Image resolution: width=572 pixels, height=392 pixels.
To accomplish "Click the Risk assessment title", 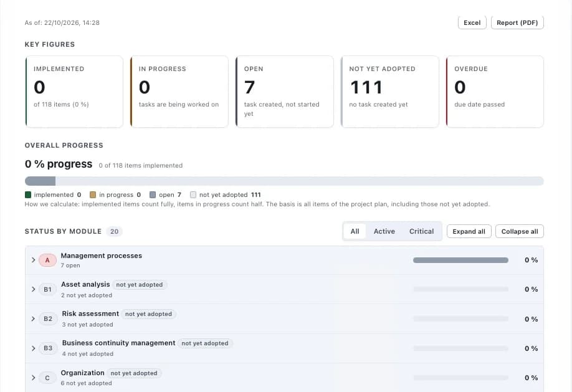I will pyautogui.click(x=90, y=313).
